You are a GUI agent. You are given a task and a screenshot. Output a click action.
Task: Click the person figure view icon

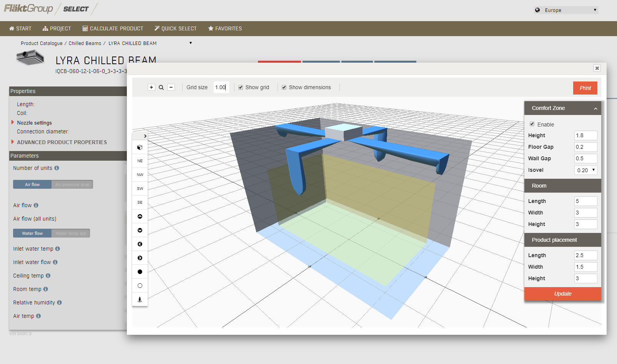click(x=140, y=299)
